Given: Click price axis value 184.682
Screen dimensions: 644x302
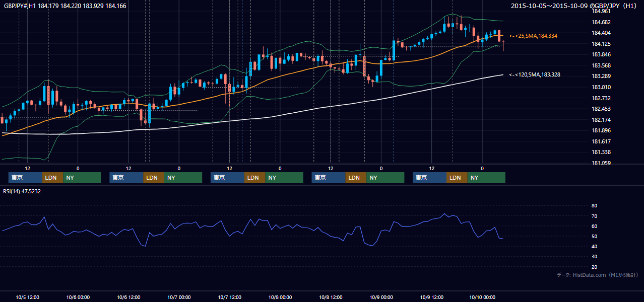Looking at the screenshot, I should click(x=601, y=22).
